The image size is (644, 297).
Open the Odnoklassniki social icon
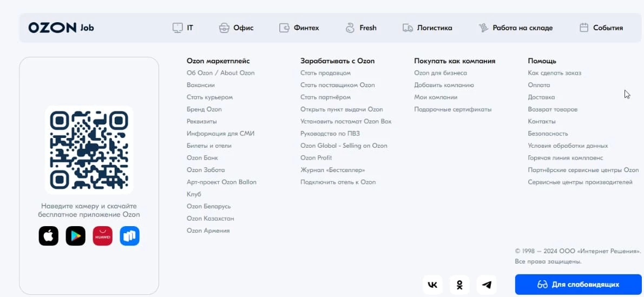click(459, 285)
